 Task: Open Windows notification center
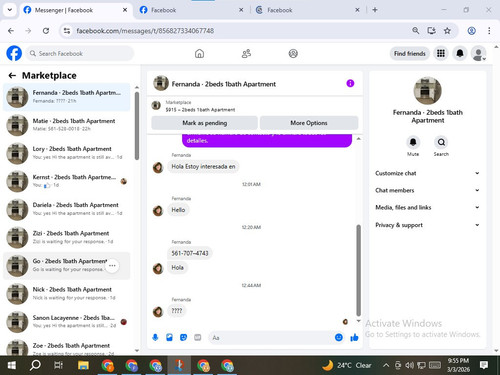[484, 365]
